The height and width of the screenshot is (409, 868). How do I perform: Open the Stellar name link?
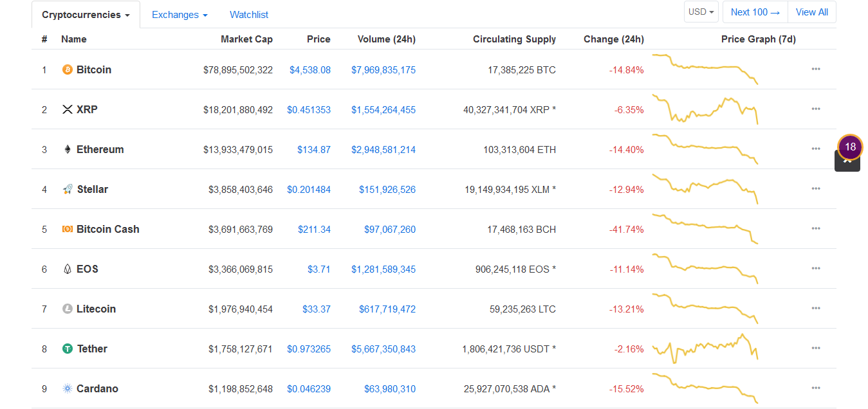pos(93,189)
